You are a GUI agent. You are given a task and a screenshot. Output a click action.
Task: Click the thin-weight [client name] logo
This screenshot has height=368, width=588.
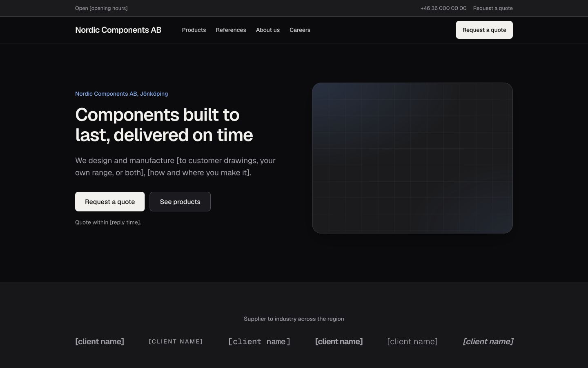(x=412, y=341)
